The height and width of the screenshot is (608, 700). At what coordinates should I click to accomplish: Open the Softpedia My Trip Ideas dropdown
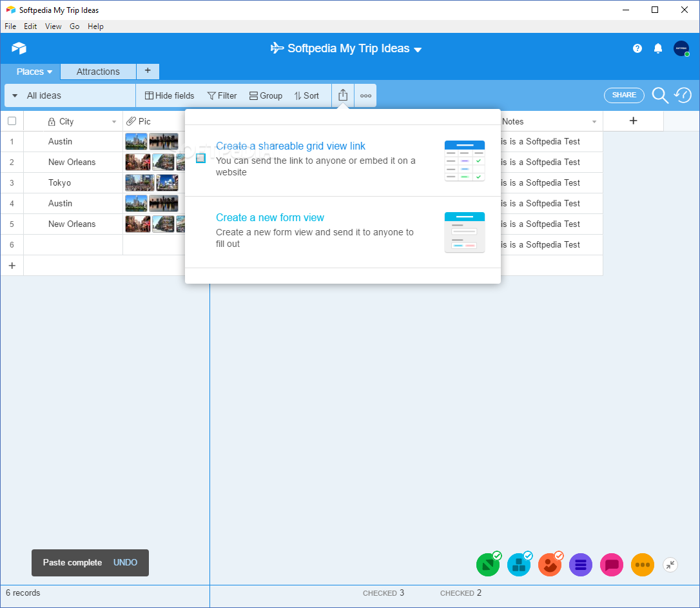click(418, 50)
